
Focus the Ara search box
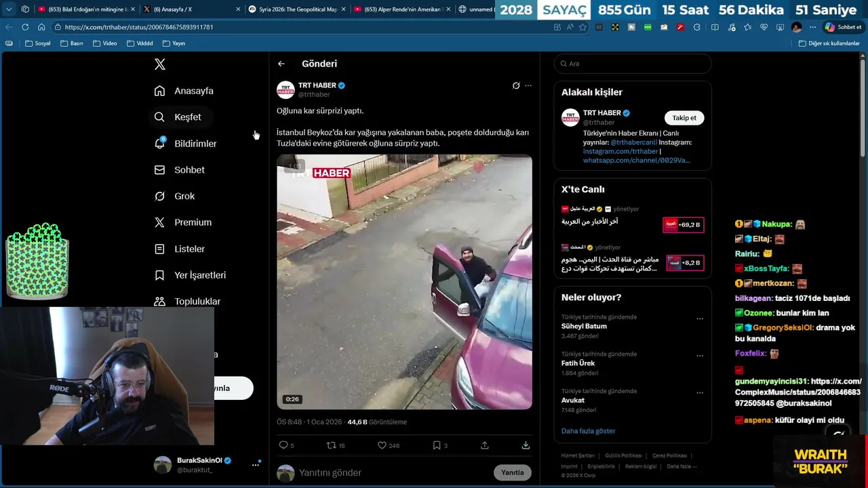(x=633, y=64)
